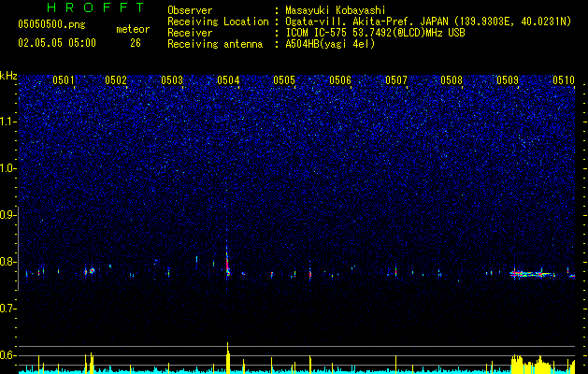This screenshot has width=588, height=374.
Task: Click the round echo blob between 0501 and 0502
Action: click(92, 270)
